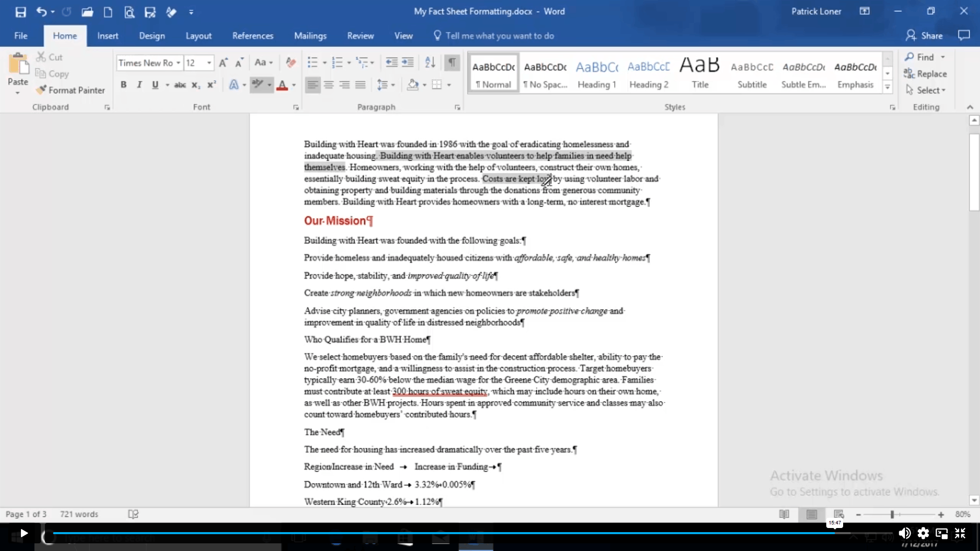Image resolution: width=980 pixels, height=551 pixels.
Task: Save the document using the Save icon
Action: (x=20, y=12)
